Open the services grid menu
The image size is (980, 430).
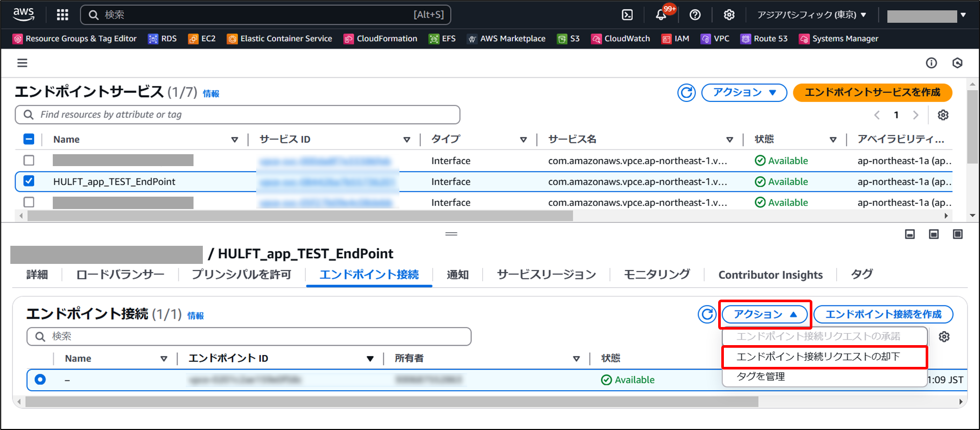click(x=63, y=14)
